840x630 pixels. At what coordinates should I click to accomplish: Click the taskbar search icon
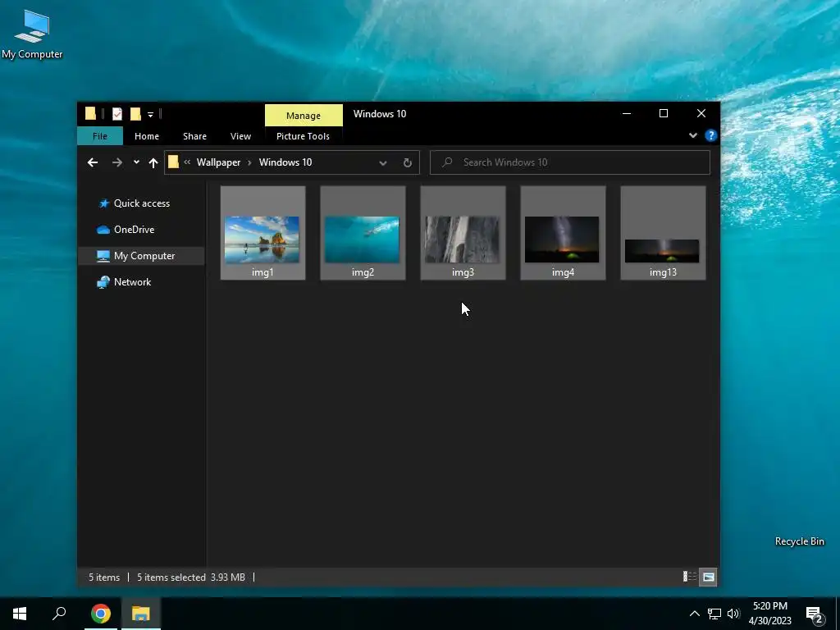pyautogui.click(x=59, y=614)
